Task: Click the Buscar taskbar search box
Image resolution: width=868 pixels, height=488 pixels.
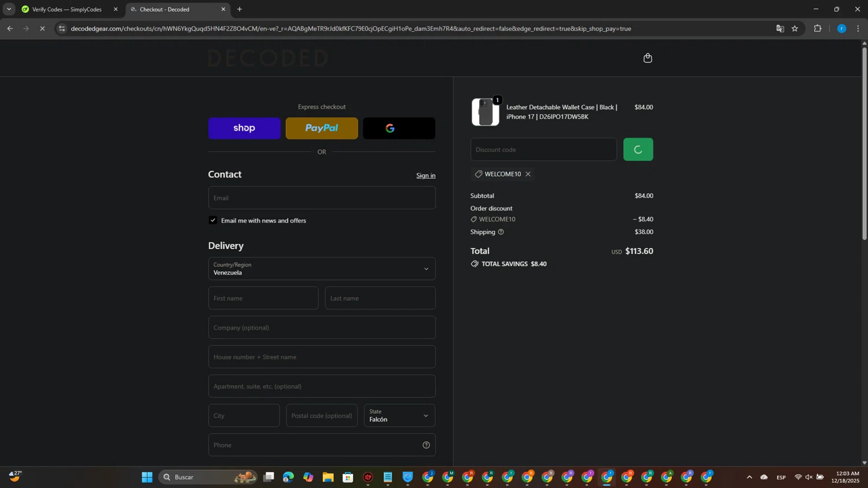Action: click(208, 477)
